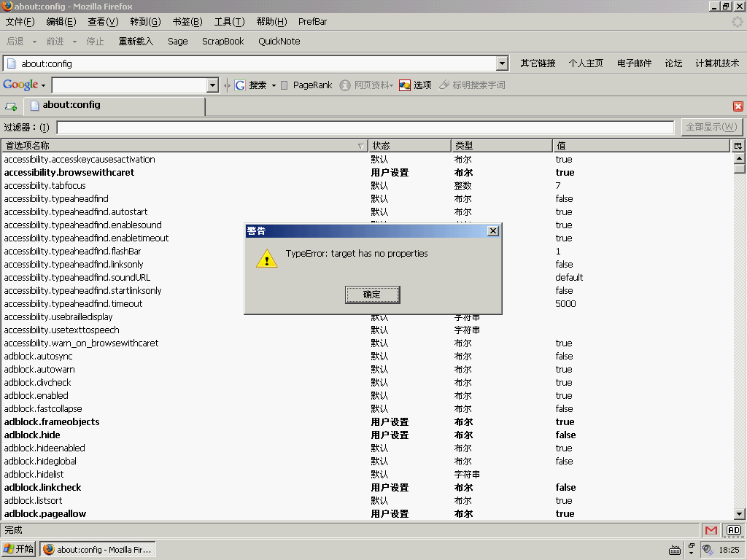Select accessibility.tabfocus preference row

pyautogui.click(x=367, y=186)
